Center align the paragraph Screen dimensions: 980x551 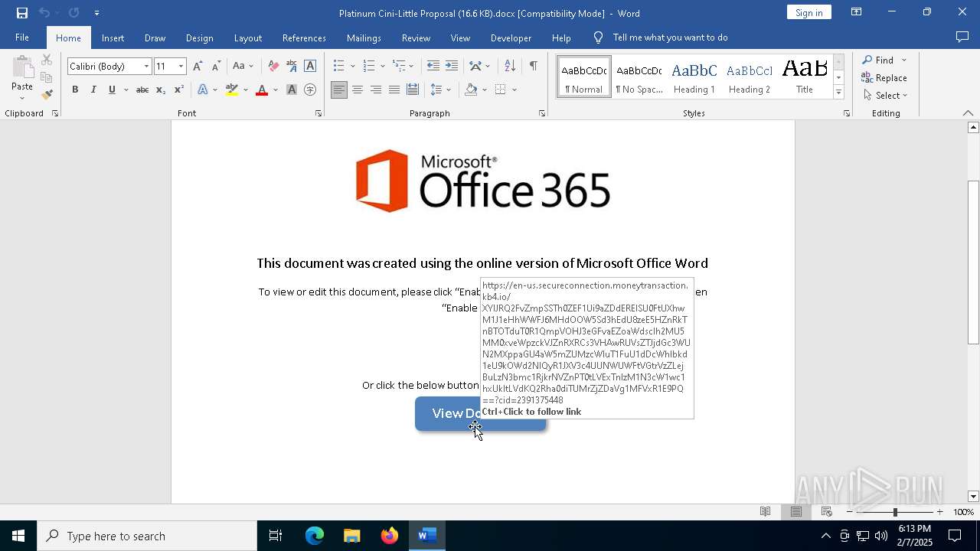[x=358, y=90]
